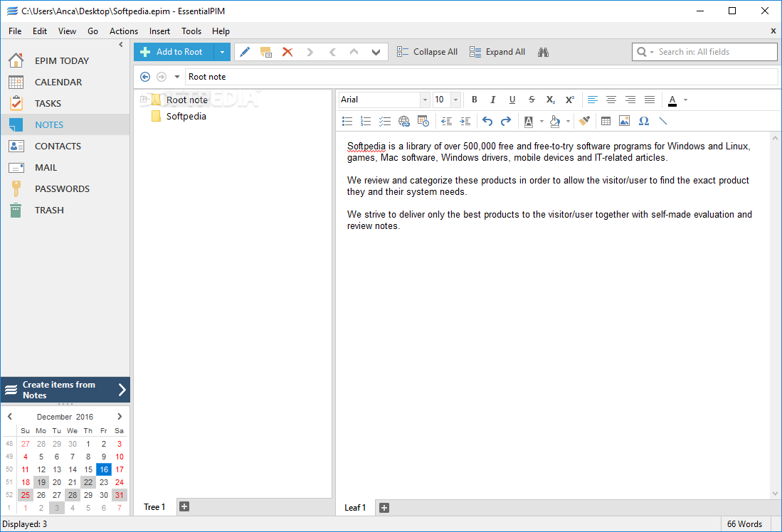
Task: Move note right with arrow icon
Action: coord(310,52)
